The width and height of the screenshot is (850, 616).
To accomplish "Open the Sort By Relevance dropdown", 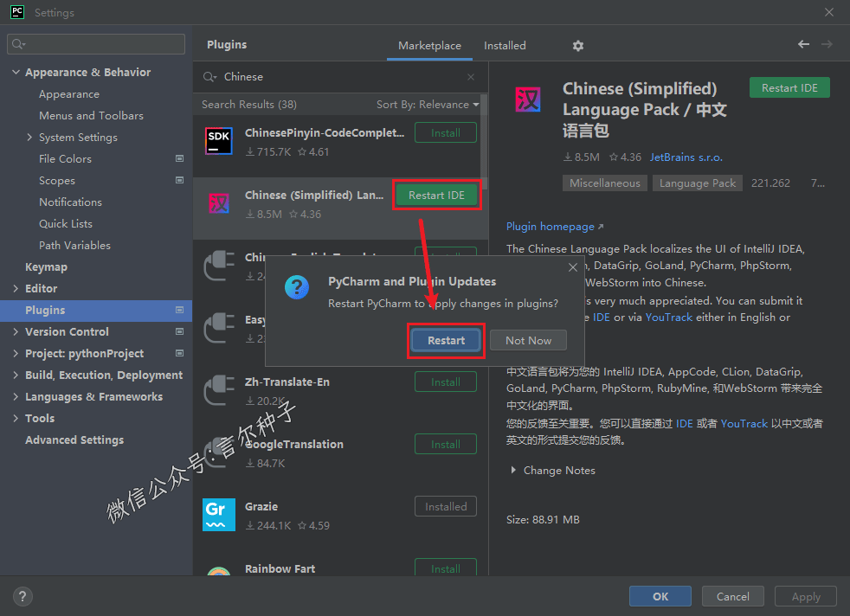I will pyautogui.click(x=428, y=105).
